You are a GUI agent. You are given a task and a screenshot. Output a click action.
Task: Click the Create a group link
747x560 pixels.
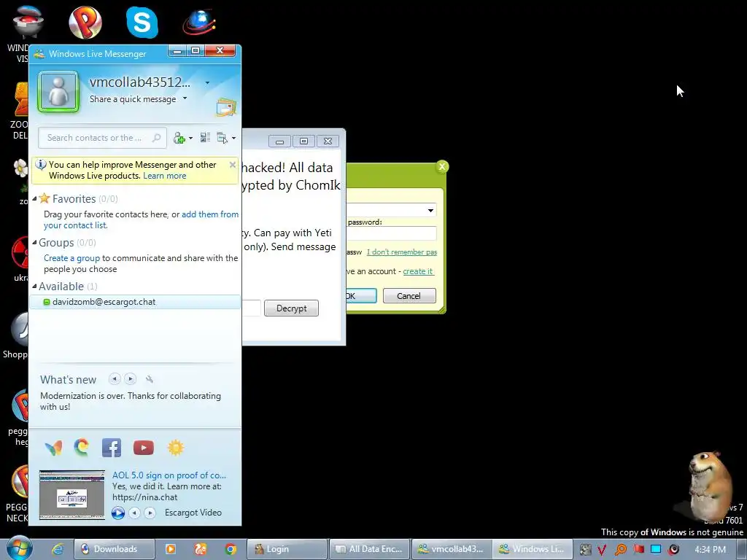[72, 258]
